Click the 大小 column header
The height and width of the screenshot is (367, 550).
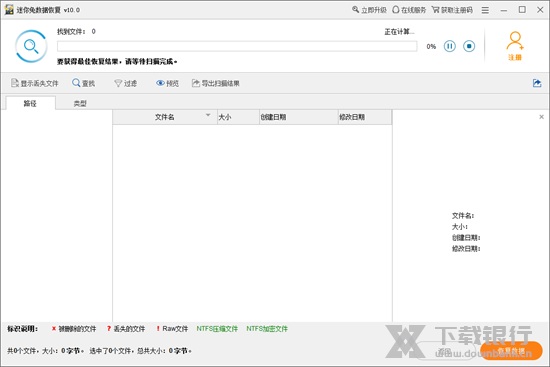coord(238,117)
